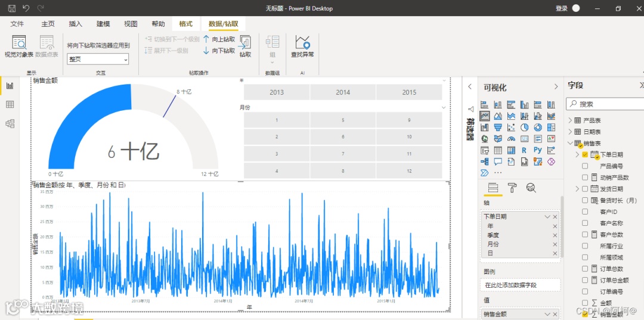Image resolution: width=644 pixels, height=320 pixels.
Task: Select the donut chart visual
Action: (x=538, y=127)
